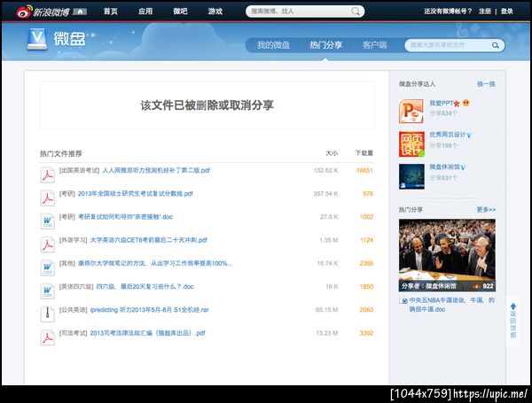Click 换一换 to refresh sharers
532x403 pixels.
[486, 84]
